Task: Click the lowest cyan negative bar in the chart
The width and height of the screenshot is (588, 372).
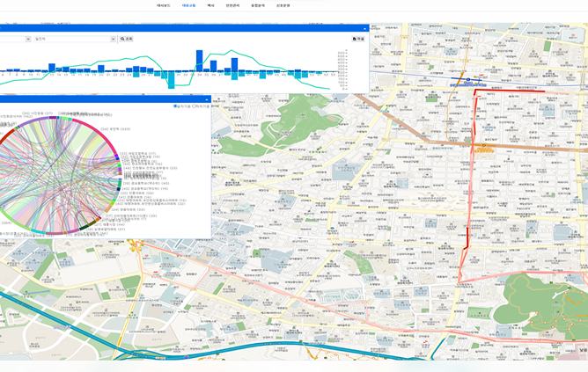Action: point(172,80)
